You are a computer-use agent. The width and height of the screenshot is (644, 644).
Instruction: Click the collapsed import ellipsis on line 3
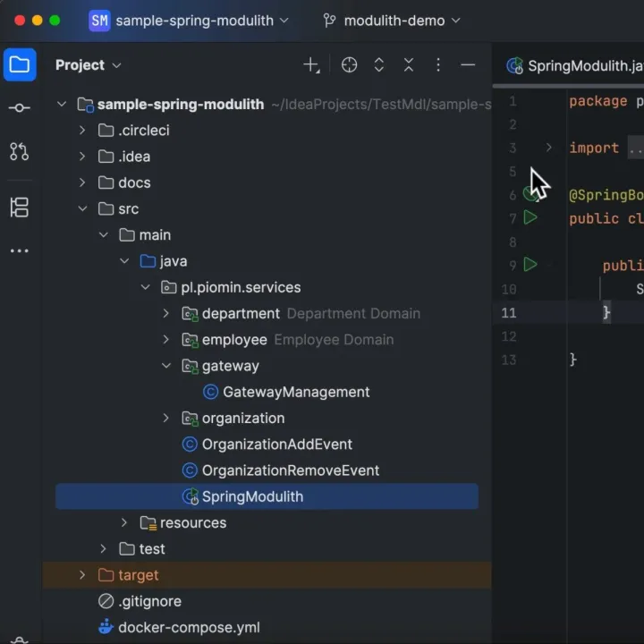636,148
